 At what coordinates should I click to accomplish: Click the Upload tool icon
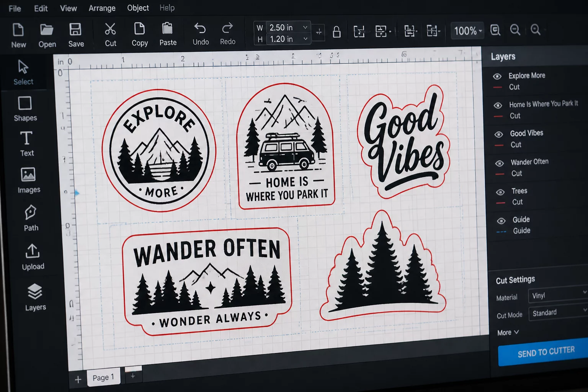pyautogui.click(x=32, y=251)
